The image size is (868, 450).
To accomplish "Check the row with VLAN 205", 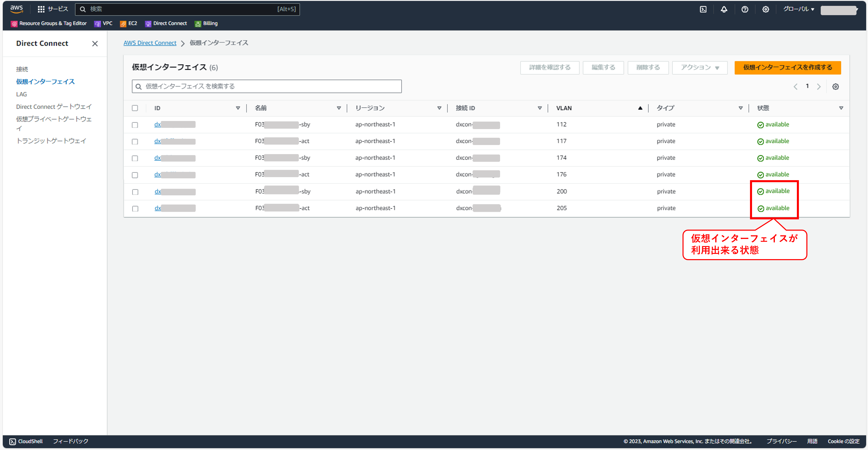I will coord(135,208).
